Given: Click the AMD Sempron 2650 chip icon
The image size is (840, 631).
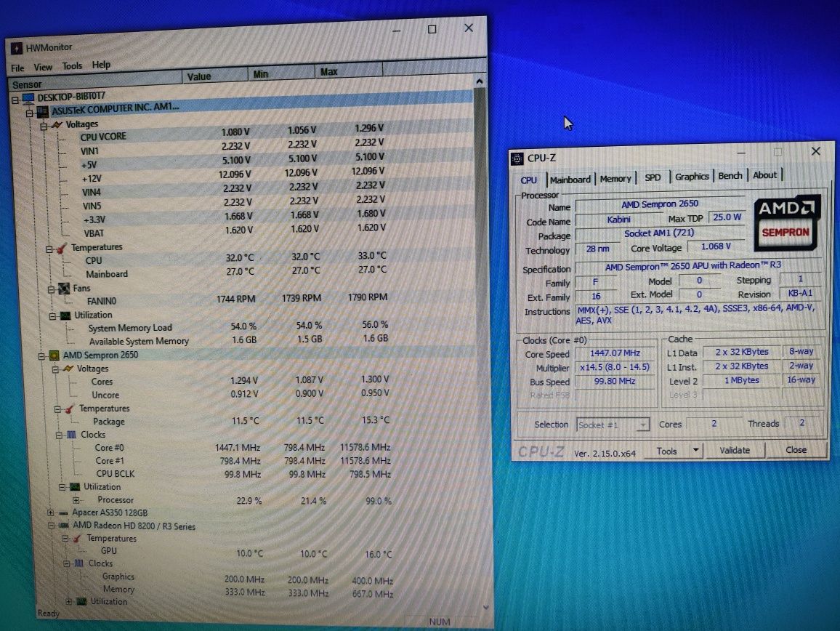Looking at the screenshot, I should (x=54, y=355).
